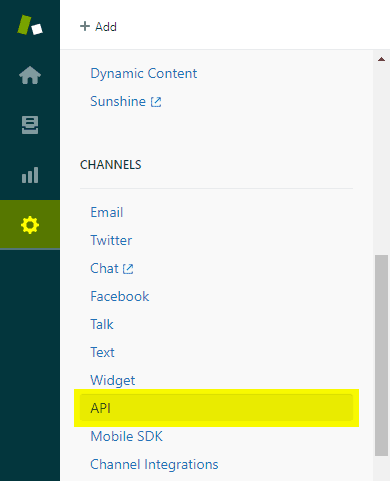The image size is (390, 481).
Task: Click the Zendesk logo icon
Action: (x=30, y=25)
